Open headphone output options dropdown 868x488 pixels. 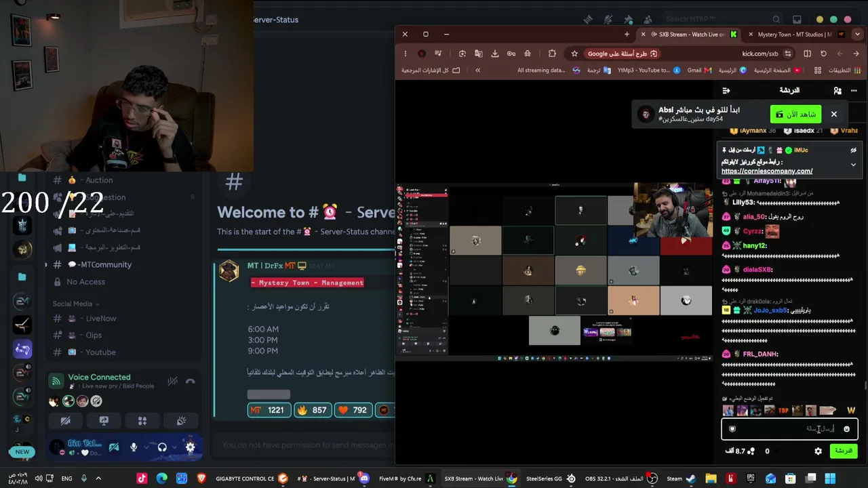[x=174, y=447]
